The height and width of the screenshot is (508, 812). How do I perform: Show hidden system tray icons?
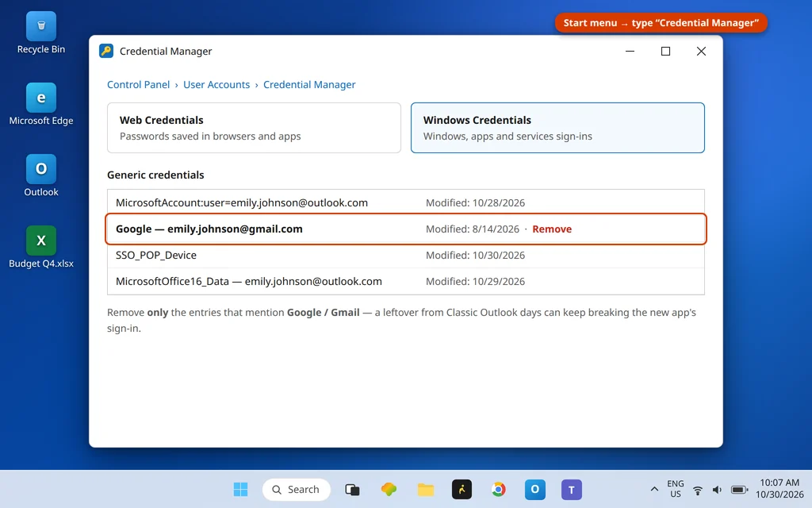(x=654, y=489)
